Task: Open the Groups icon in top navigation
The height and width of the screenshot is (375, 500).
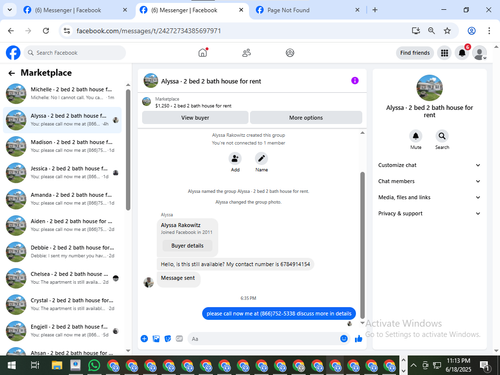Action: point(290,53)
